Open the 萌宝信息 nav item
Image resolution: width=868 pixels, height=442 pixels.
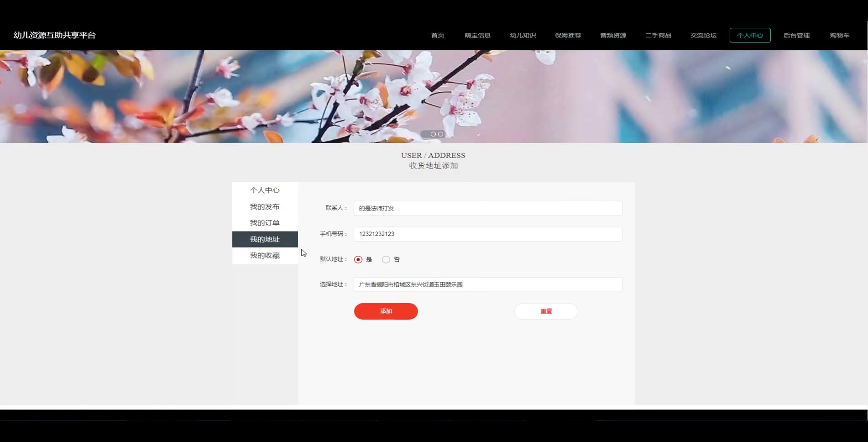(x=477, y=35)
